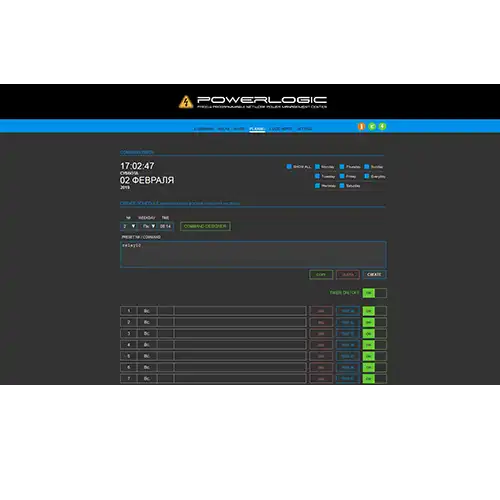This screenshot has height=500, width=500.
Task: Click the red button in schedule row 6
Action: coord(321,367)
